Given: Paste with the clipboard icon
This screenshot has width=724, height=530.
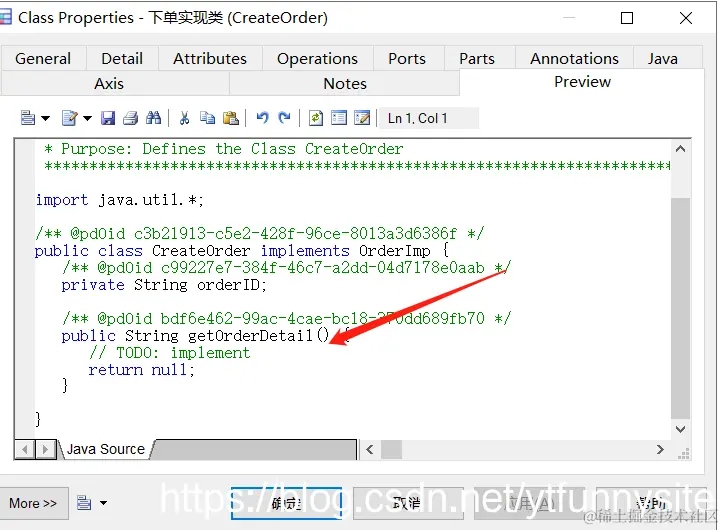Looking at the screenshot, I should click(231, 118).
